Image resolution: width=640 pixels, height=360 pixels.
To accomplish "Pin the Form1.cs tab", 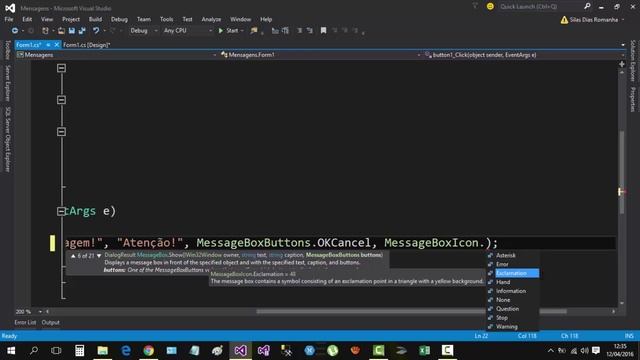I will coord(48,45).
